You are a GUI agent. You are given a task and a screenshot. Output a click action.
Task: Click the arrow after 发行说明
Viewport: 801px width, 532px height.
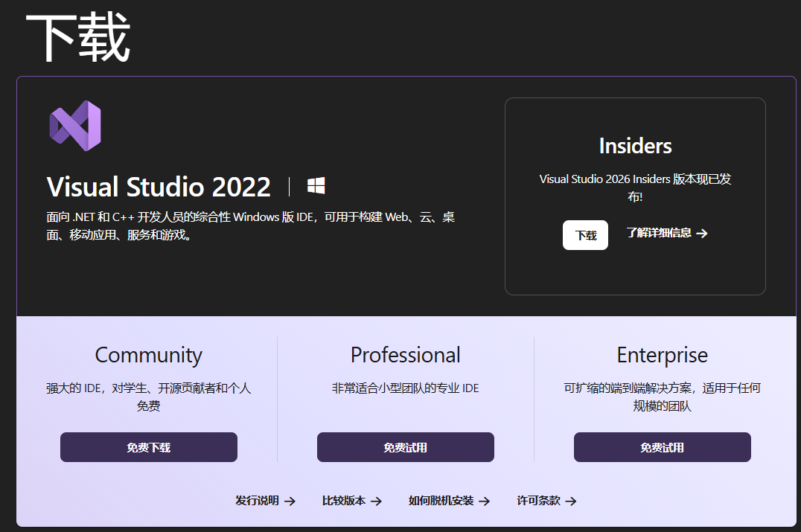pyautogui.click(x=290, y=501)
